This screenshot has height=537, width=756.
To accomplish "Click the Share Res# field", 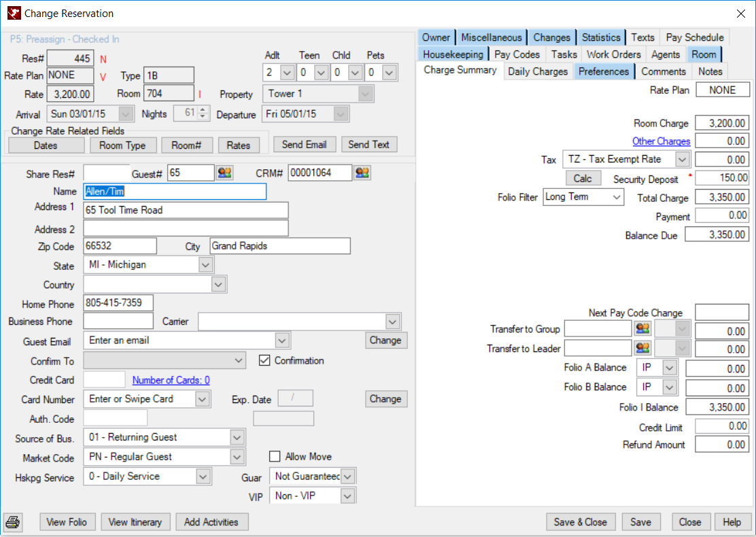I will point(107,173).
